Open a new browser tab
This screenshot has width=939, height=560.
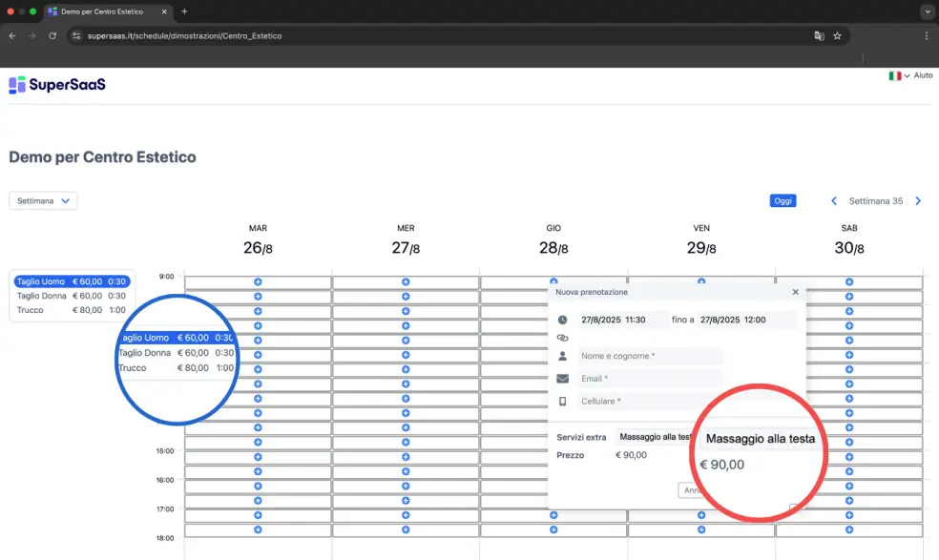(184, 11)
